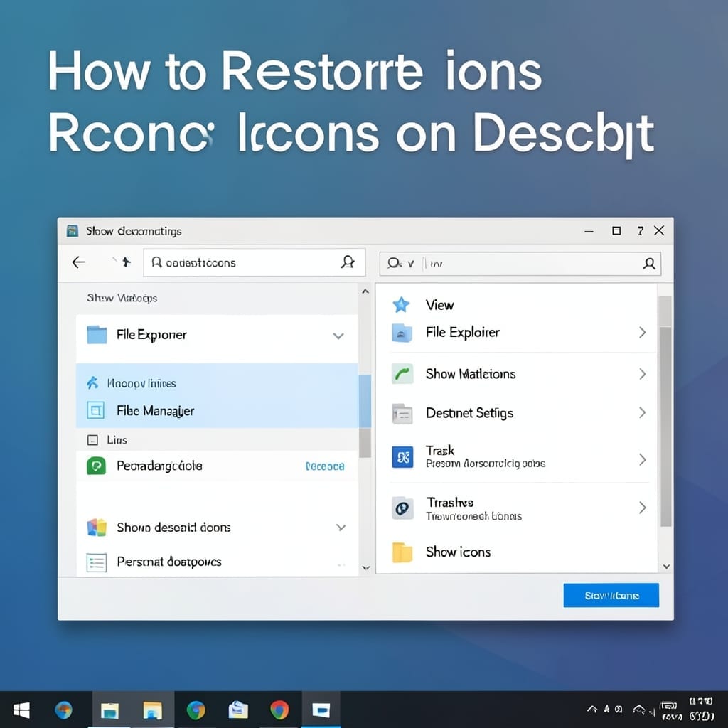Click the colorful 'Show desktop icons' icon

click(97, 528)
